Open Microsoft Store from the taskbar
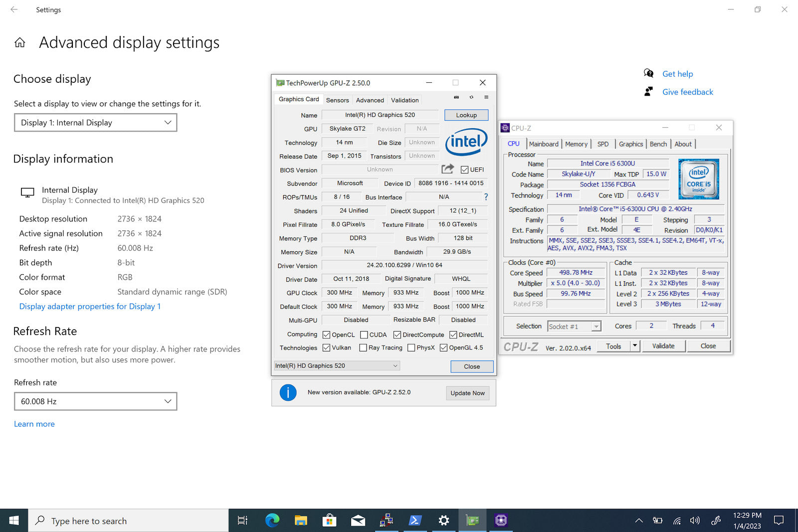The width and height of the screenshot is (798, 532). coord(329,521)
